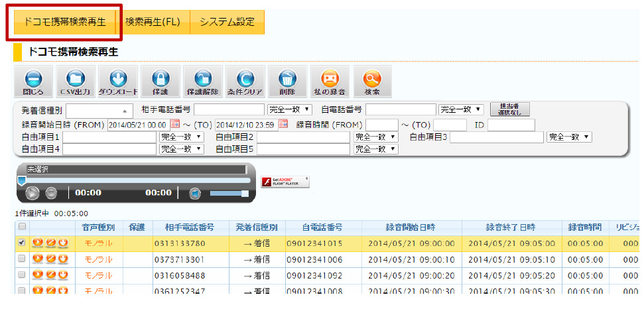This screenshot has width=644, height=315.
Task: Edit the record in row 0316058488
Action: point(50,275)
